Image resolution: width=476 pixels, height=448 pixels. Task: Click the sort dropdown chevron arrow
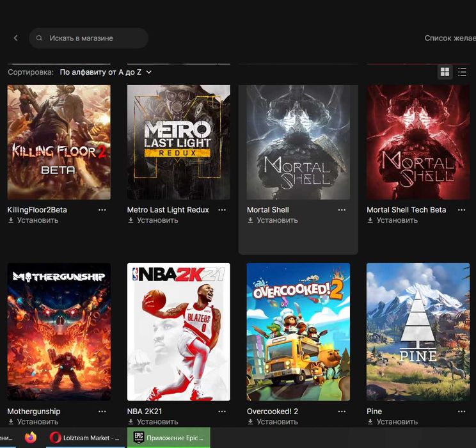pyautogui.click(x=148, y=72)
